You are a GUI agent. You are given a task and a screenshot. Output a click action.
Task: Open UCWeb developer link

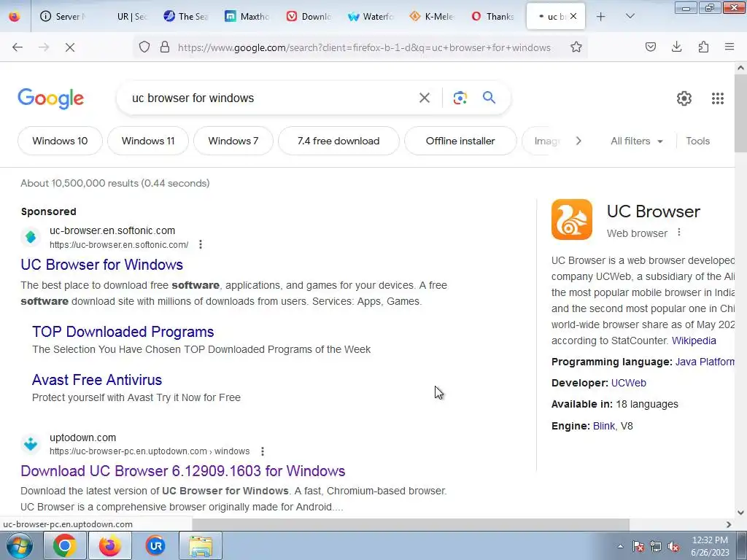coord(628,383)
